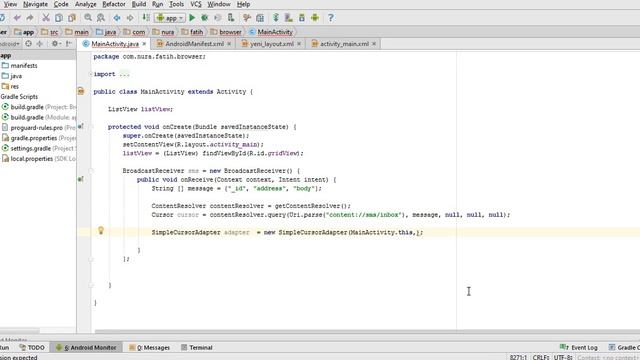
Task: Switch to yeni_layout.xml tab
Action: coord(271,44)
